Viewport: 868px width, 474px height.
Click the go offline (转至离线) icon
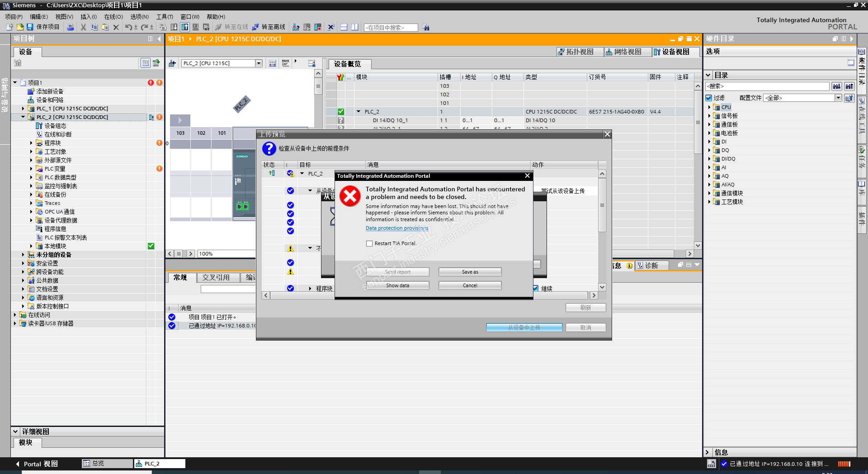pyautogui.click(x=255, y=27)
